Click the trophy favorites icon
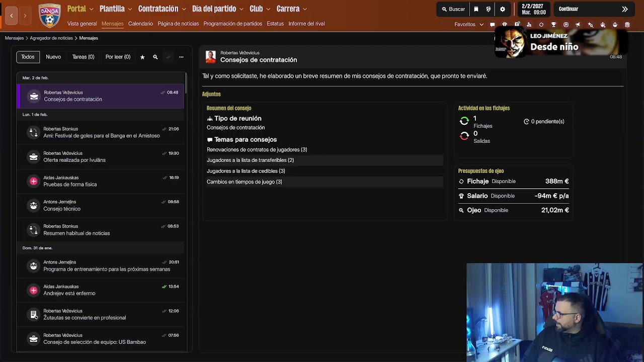The height and width of the screenshot is (362, 644). point(554,25)
